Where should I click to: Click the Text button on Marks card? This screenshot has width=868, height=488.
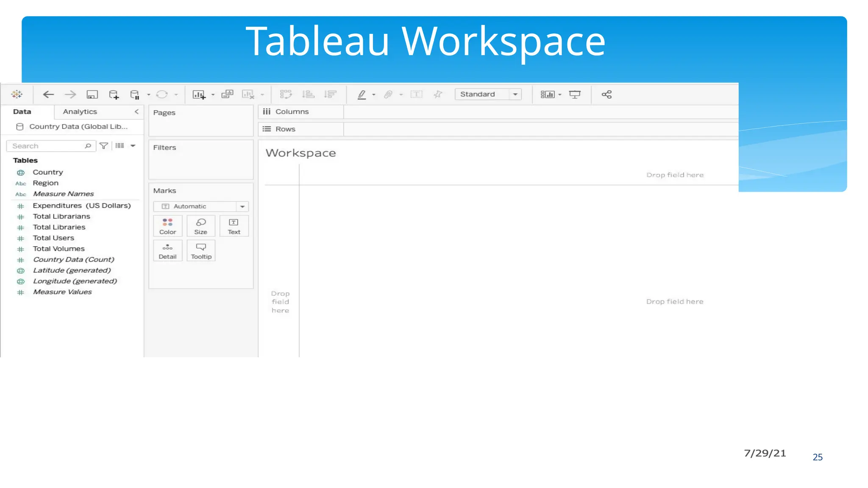[x=234, y=226]
